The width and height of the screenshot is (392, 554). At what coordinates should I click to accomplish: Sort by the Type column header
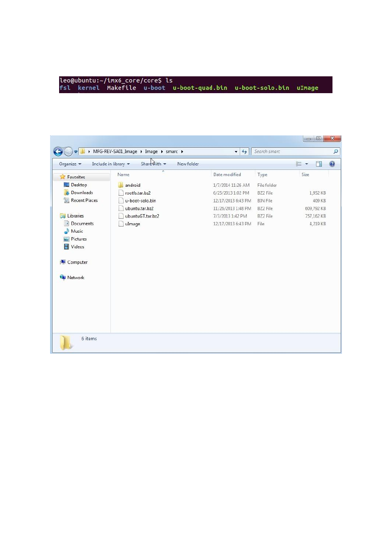(262, 174)
